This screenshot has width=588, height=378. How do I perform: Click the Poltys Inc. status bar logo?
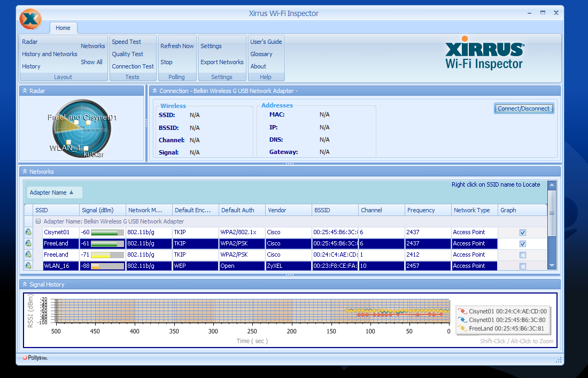point(35,358)
